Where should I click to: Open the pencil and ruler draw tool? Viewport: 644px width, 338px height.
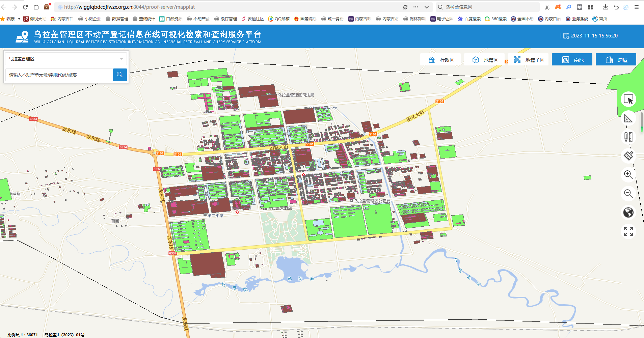pyautogui.click(x=628, y=137)
